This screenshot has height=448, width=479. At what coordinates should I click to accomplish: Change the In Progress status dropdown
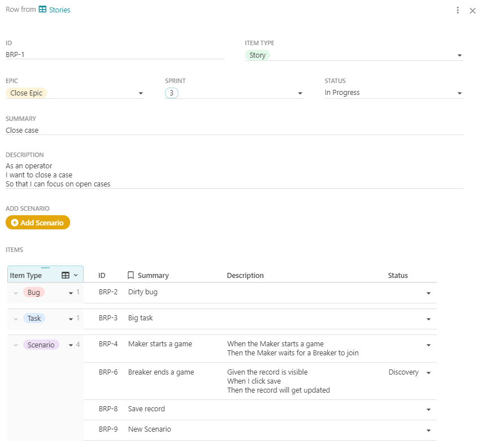tap(459, 93)
